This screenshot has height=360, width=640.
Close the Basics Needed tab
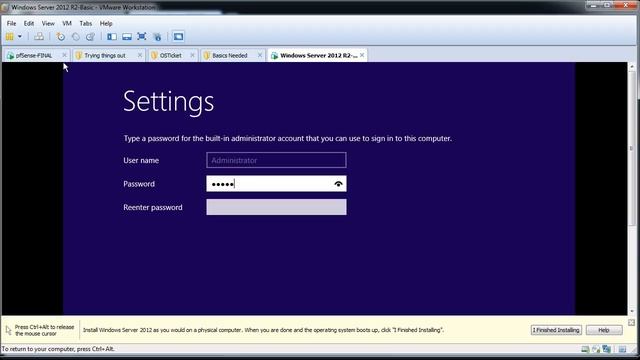(260, 55)
